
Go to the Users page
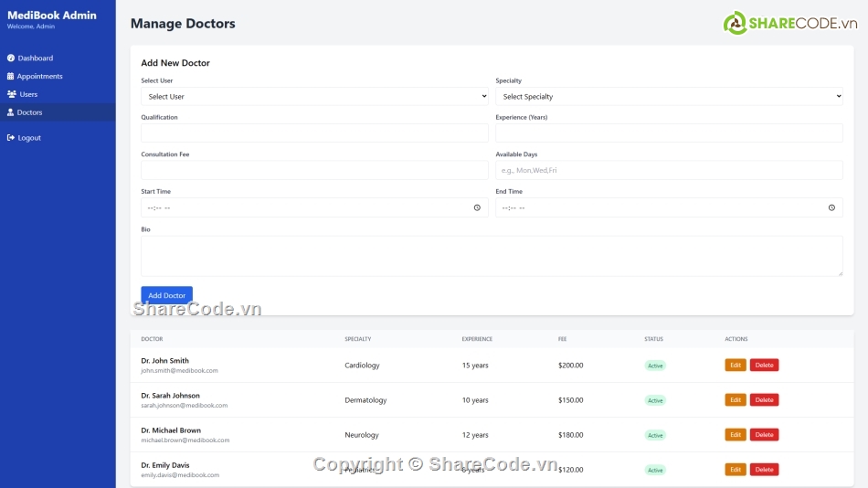coord(28,94)
